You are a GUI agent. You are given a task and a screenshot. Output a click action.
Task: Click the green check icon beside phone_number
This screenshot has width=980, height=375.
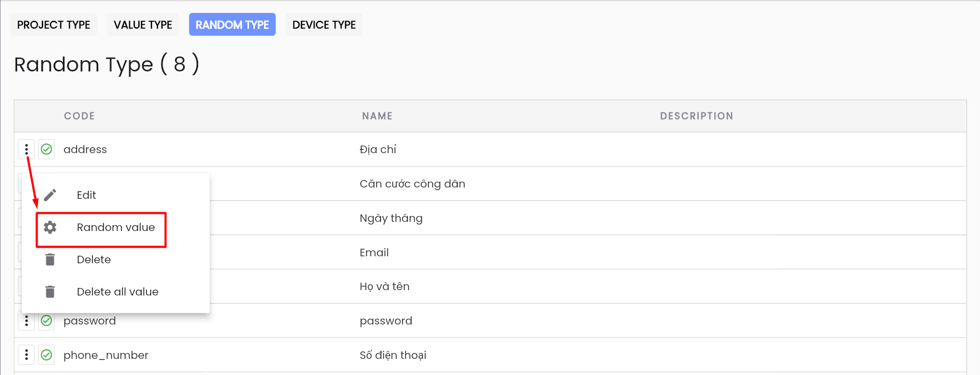[47, 355]
